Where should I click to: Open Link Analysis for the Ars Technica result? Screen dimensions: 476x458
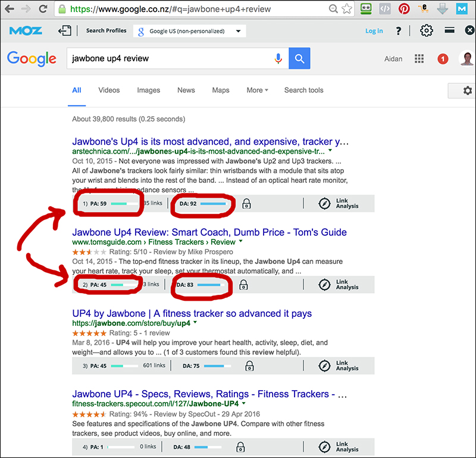point(339,203)
